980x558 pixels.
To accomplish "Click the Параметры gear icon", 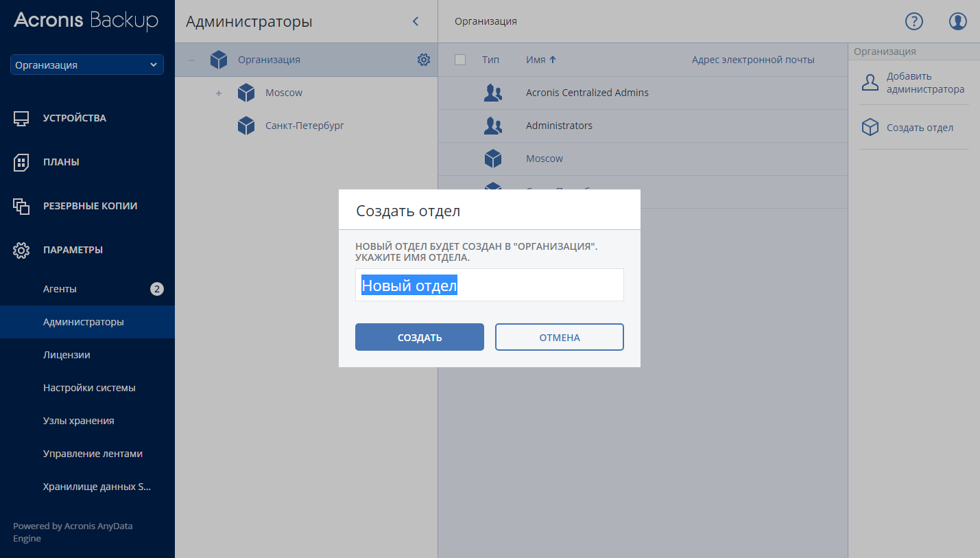I will pyautogui.click(x=21, y=250).
